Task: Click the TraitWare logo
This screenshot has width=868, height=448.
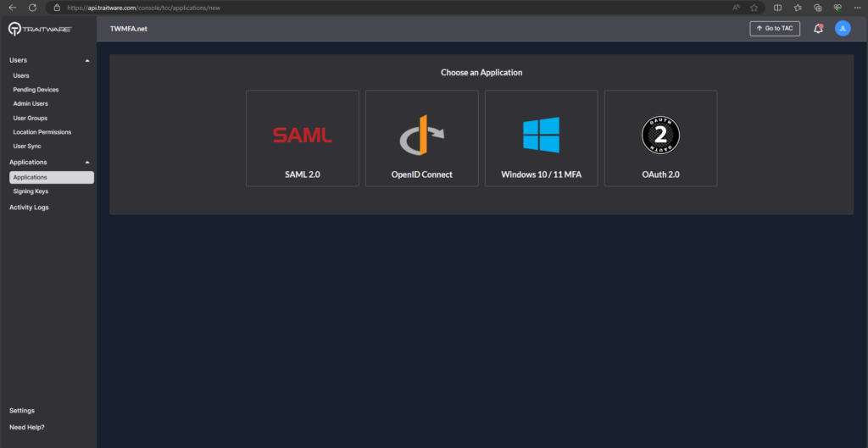Action: [x=40, y=29]
